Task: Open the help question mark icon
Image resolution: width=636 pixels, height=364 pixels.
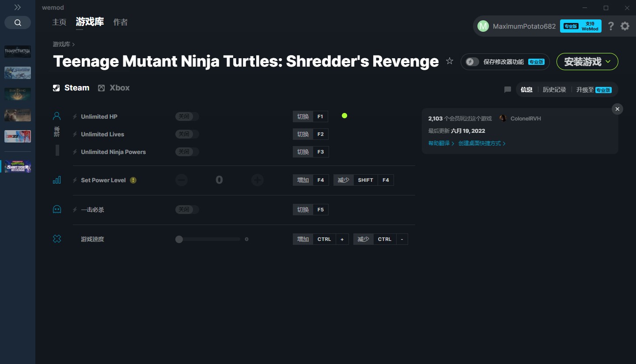Action: point(611,26)
